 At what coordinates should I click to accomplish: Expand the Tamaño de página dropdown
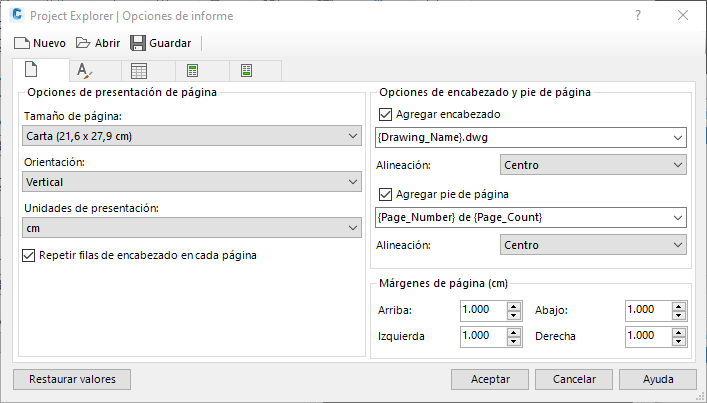191,136
